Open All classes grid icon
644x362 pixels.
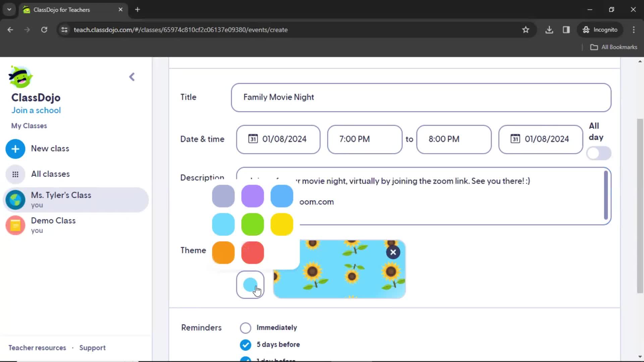tap(15, 174)
